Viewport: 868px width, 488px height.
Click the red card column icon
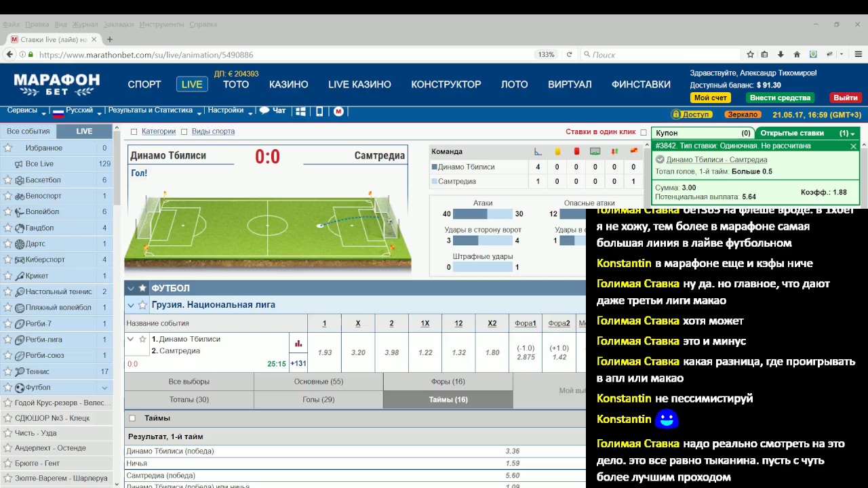point(576,151)
